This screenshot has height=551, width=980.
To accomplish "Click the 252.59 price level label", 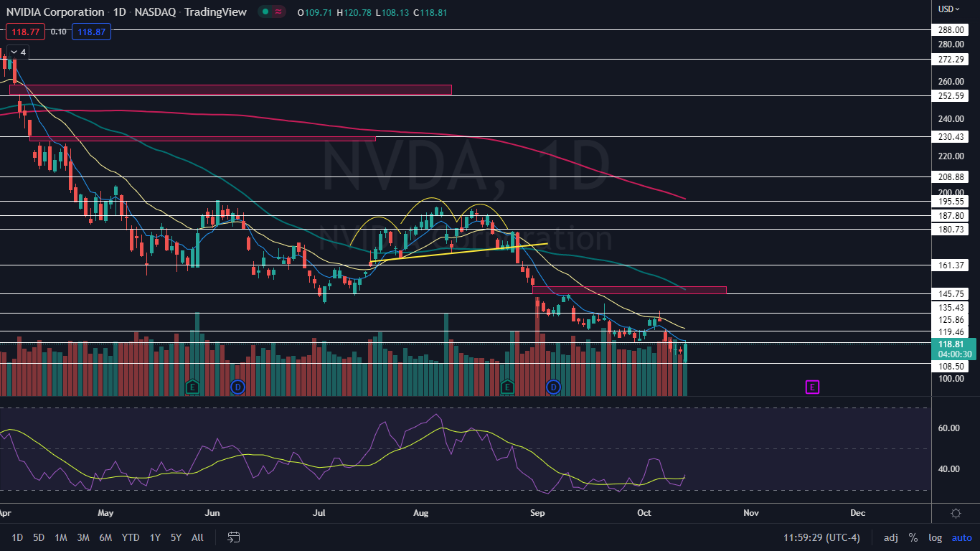I will tap(951, 95).
